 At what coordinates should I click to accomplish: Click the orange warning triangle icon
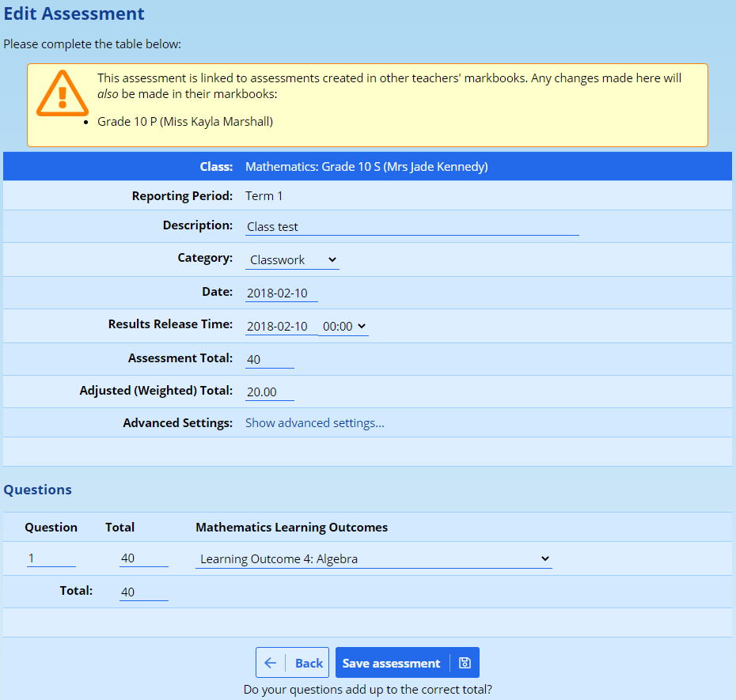(x=62, y=93)
